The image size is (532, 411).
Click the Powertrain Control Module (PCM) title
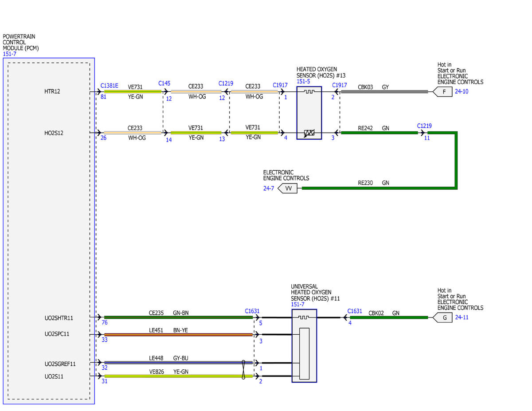click(21, 42)
